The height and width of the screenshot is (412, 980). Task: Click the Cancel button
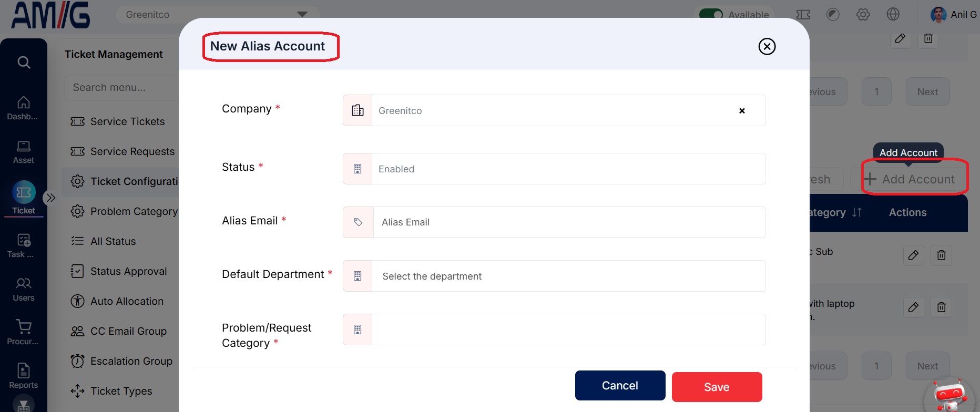tap(620, 386)
